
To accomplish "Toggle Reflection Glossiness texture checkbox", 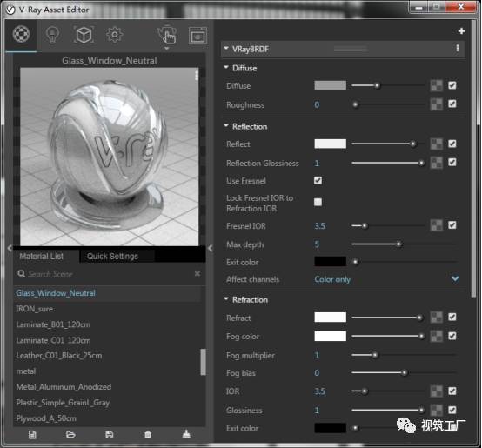I will 452,163.
